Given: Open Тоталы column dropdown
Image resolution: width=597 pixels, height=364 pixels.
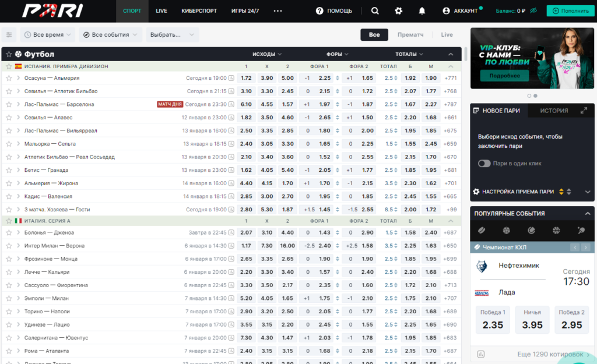Looking at the screenshot, I should [409, 54].
